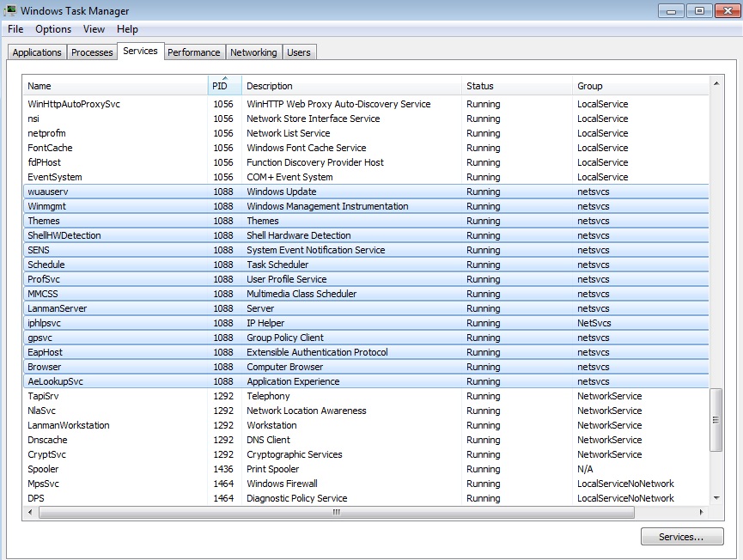Viewport: 743px width, 560px height.
Task: Click the Services... button
Action: (x=682, y=537)
